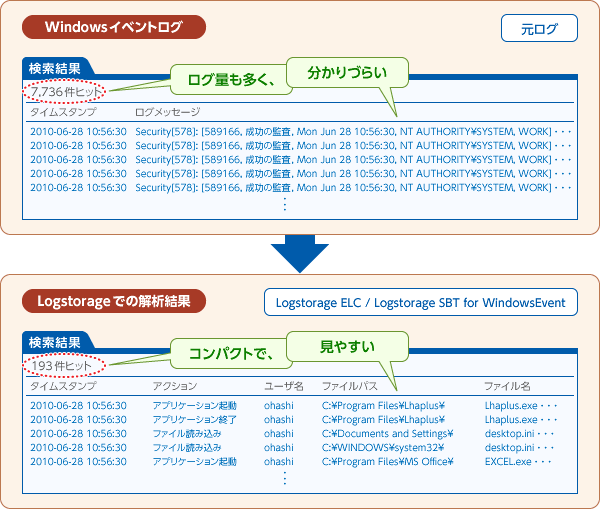Click the C:¥Documents and Settings¥ path
Image resolution: width=600 pixels, height=509 pixels.
[x=388, y=434]
